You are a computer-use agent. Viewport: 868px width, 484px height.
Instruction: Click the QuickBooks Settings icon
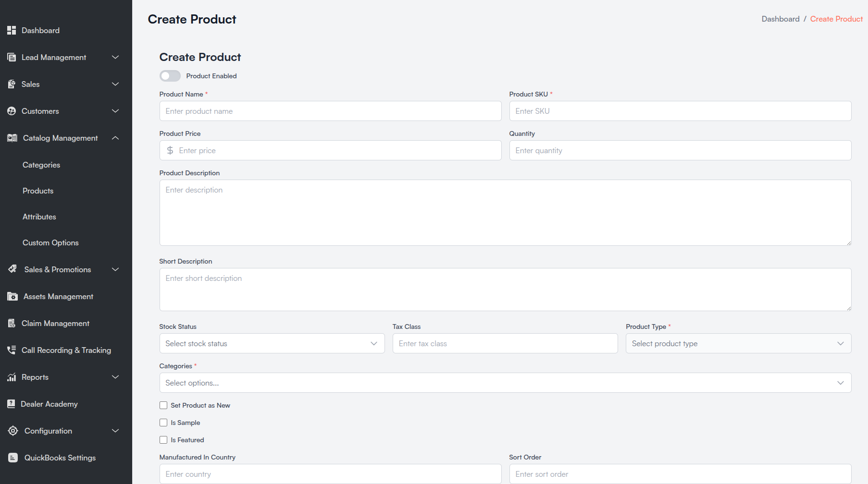pos(13,458)
